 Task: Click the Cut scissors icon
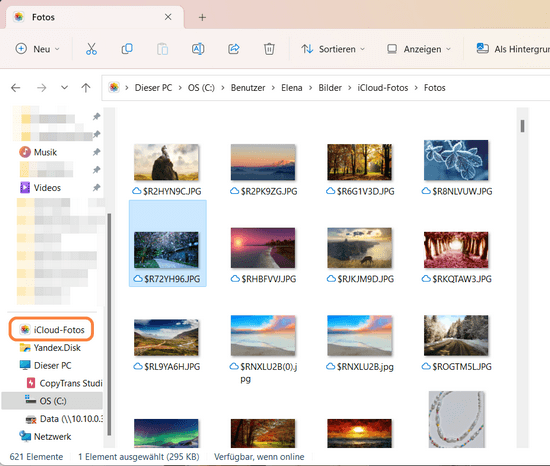(91, 49)
